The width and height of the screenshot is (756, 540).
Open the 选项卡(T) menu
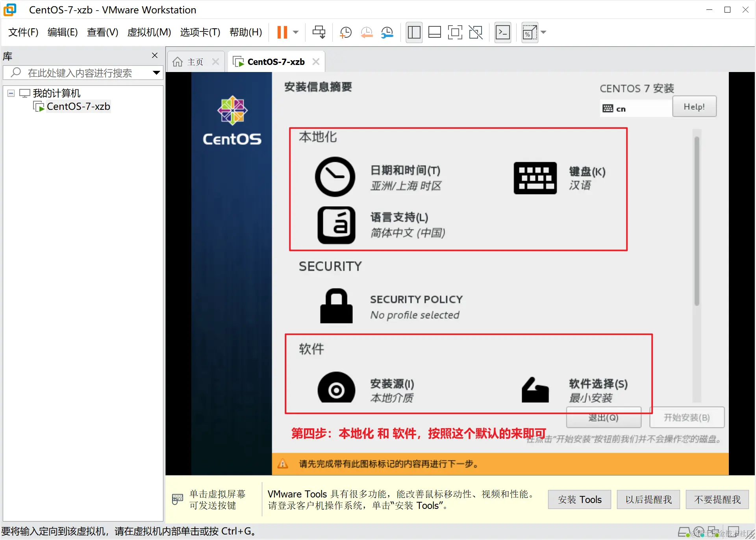click(200, 32)
